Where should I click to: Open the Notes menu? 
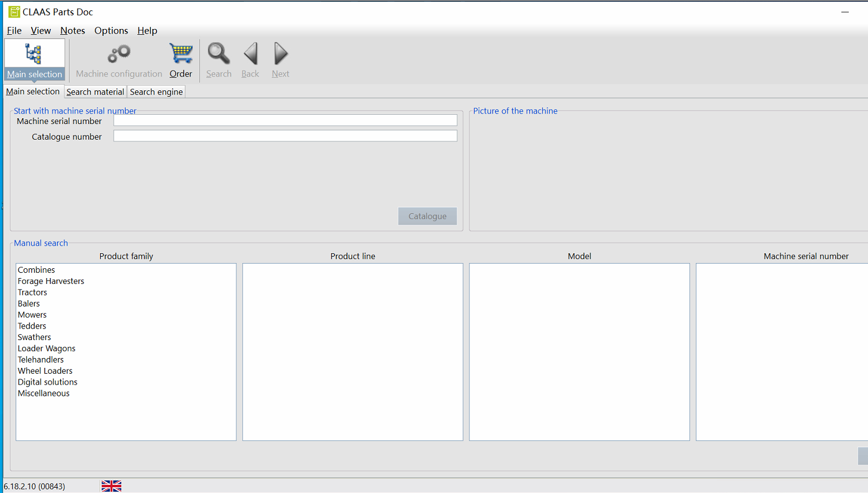72,31
